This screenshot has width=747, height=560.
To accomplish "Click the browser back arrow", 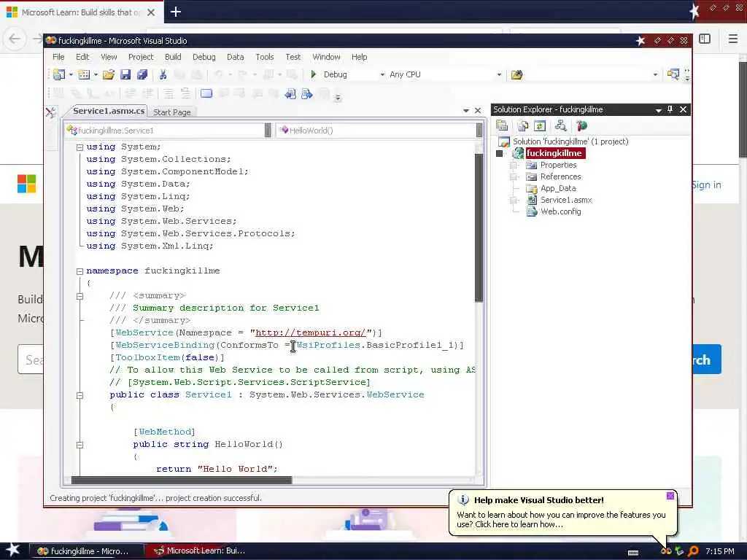I will tap(15, 39).
